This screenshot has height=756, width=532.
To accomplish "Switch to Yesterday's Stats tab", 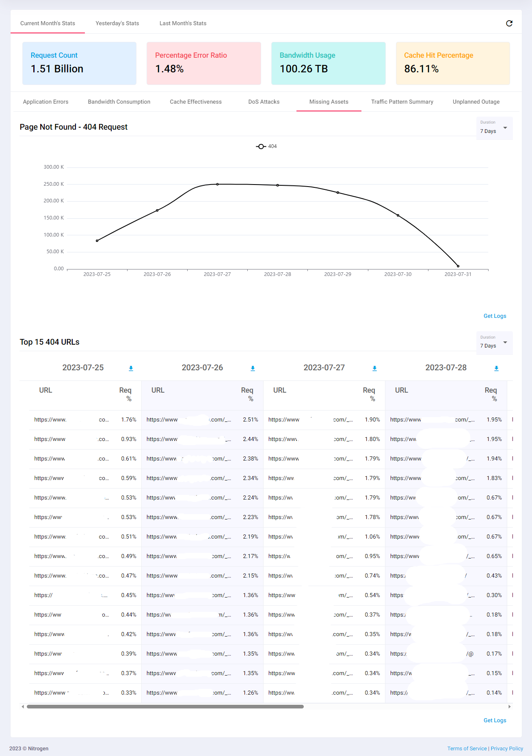I will pyautogui.click(x=117, y=24).
